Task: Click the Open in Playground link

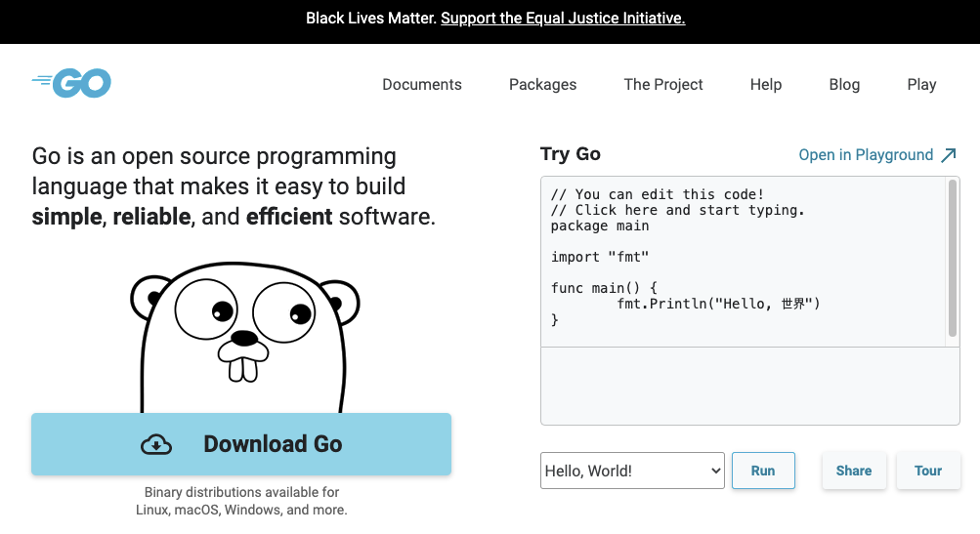Action: point(866,155)
